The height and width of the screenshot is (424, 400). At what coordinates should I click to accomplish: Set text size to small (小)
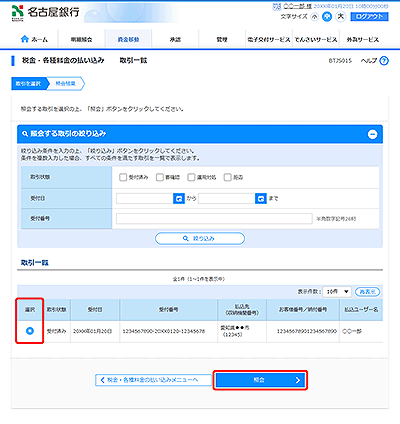point(314,17)
